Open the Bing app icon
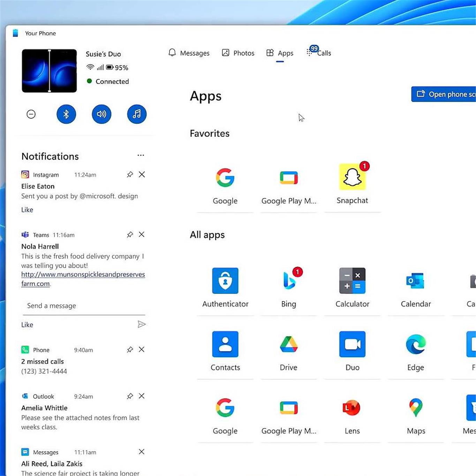The width and height of the screenshot is (476, 476). pyautogui.click(x=289, y=281)
